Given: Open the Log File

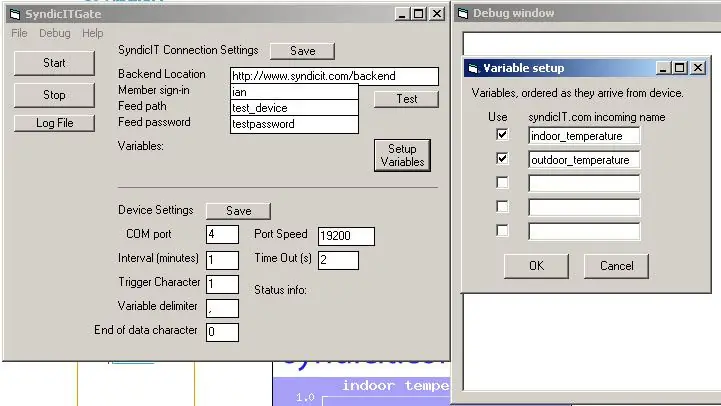Looking at the screenshot, I should (x=54, y=123).
